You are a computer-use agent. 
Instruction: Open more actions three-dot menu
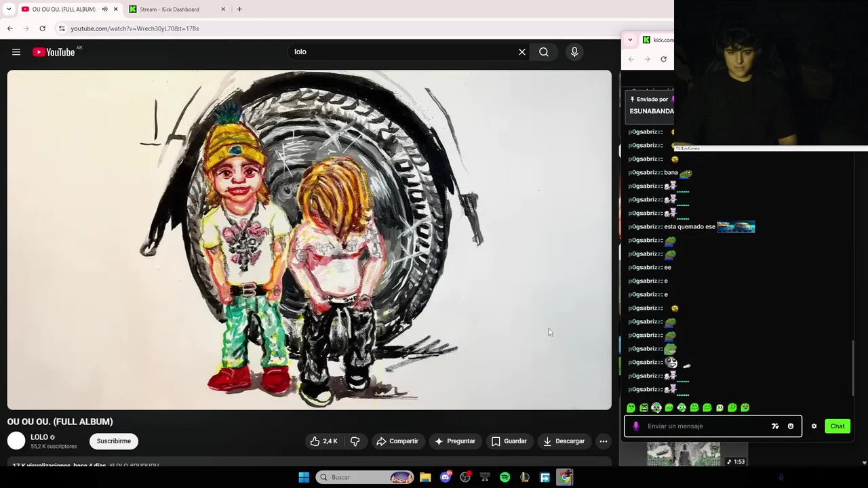(x=603, y=441)
